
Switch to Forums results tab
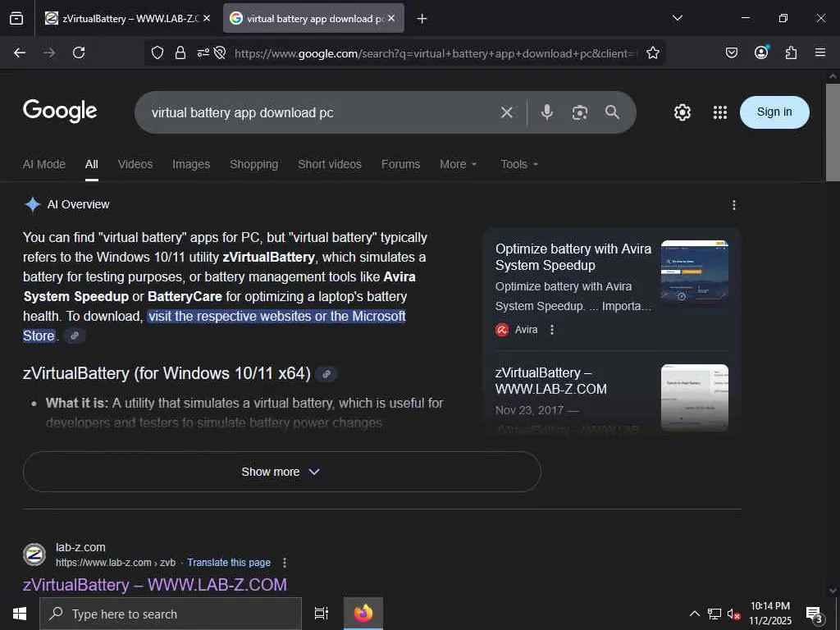pos(400,164)
